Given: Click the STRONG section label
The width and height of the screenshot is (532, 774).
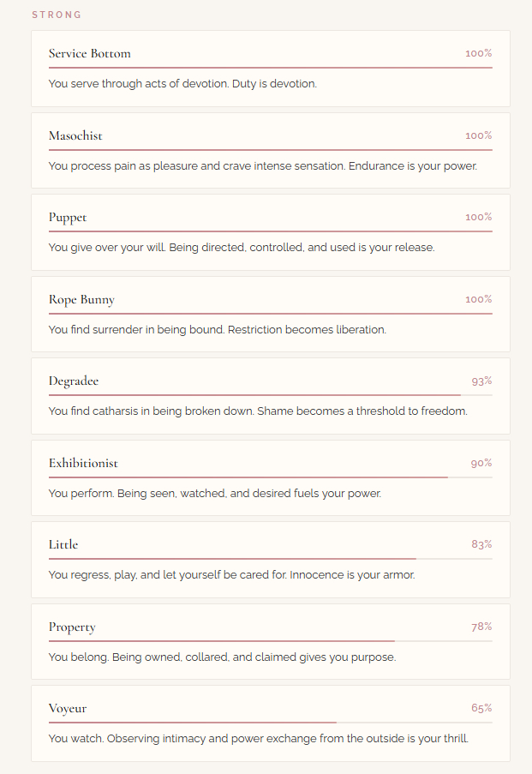Looking at the screenshot, I should coord(57,15).
